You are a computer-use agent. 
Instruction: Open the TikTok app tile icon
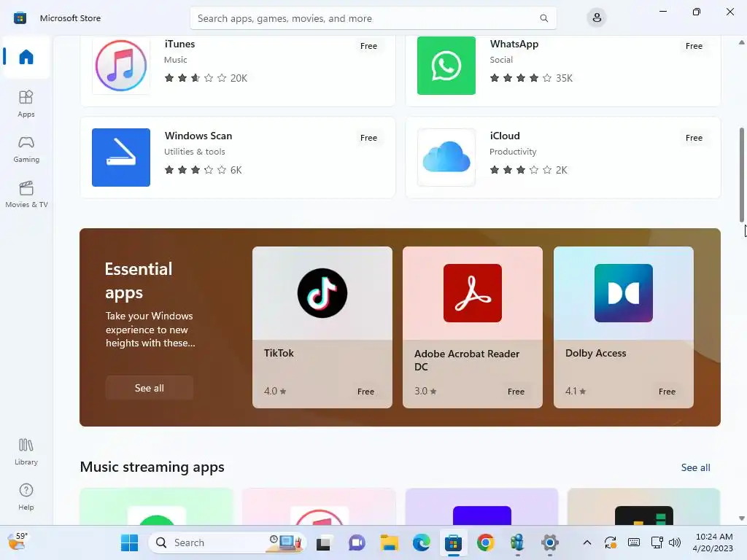(322, 293)
